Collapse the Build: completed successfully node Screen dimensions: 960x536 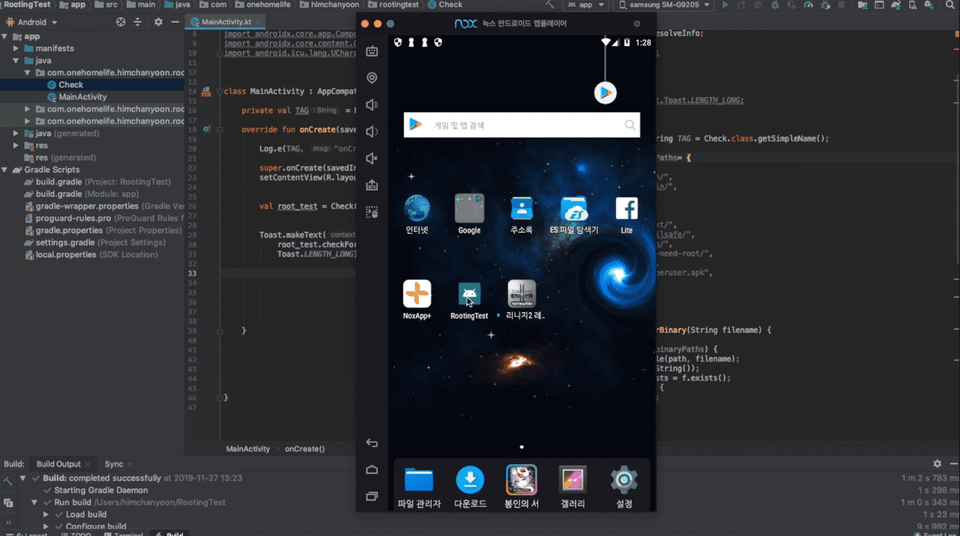click(x=23, y=478)
